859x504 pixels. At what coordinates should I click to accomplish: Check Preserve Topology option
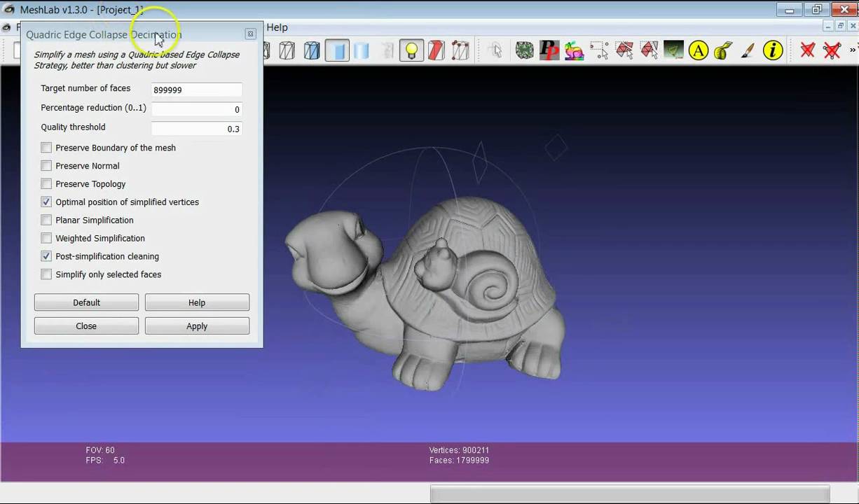coord(46,184)
